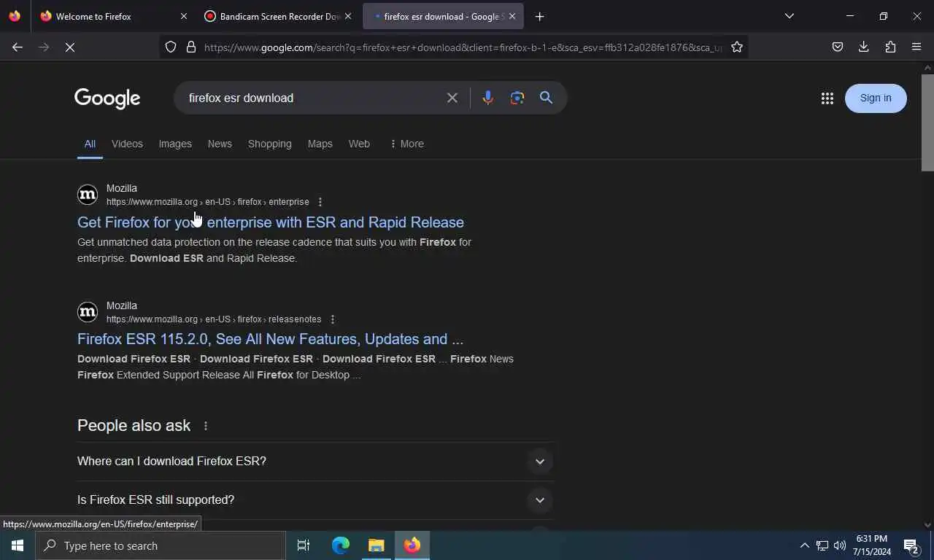Close the firefox esr download Google tab

pyautogui.click(x=512, y=16)
